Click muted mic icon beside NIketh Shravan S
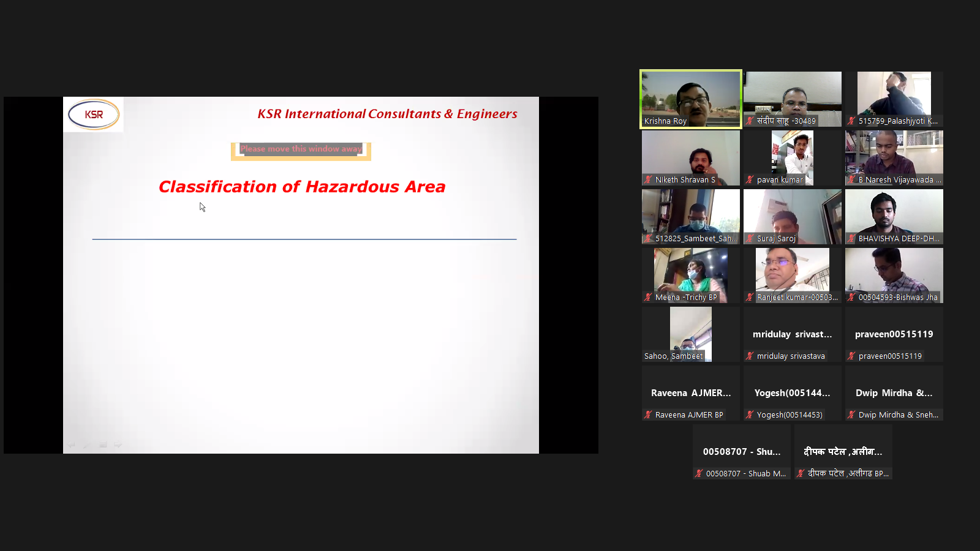Image resolution: width=980 pixels, height=551 pixels. click(648, 180)
